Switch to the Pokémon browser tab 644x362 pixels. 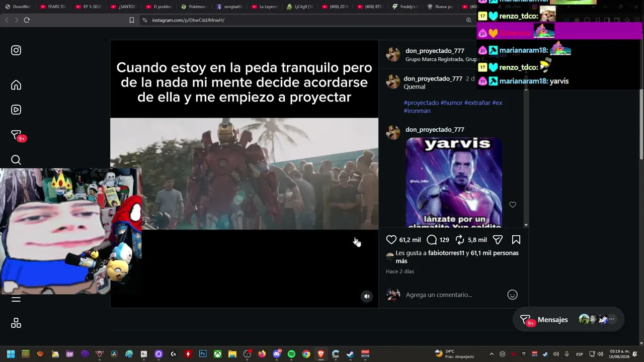[x=194, y=7]
